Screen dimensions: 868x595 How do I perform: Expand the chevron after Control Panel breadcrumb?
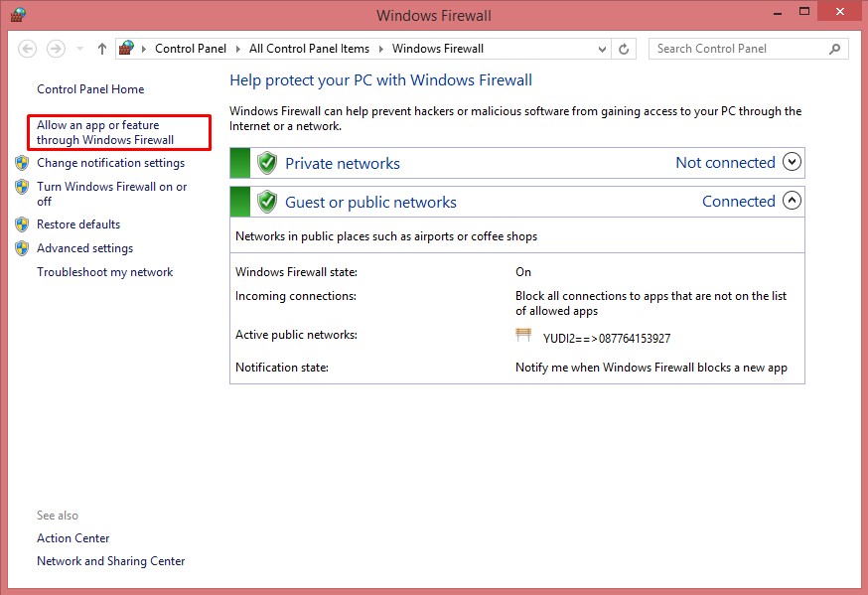pos(238,49)
